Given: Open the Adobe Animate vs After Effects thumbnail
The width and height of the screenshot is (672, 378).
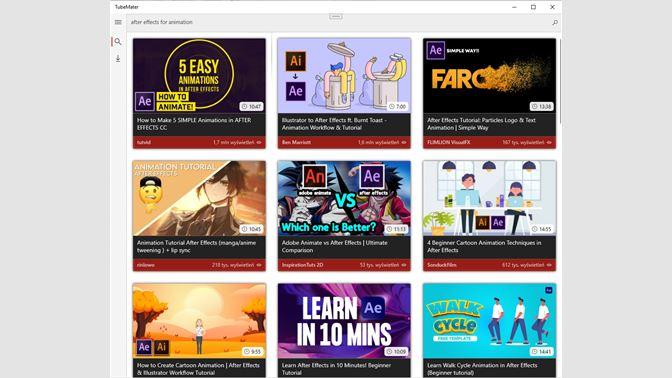Looking at the screenshot, I should tap(344, 198).
